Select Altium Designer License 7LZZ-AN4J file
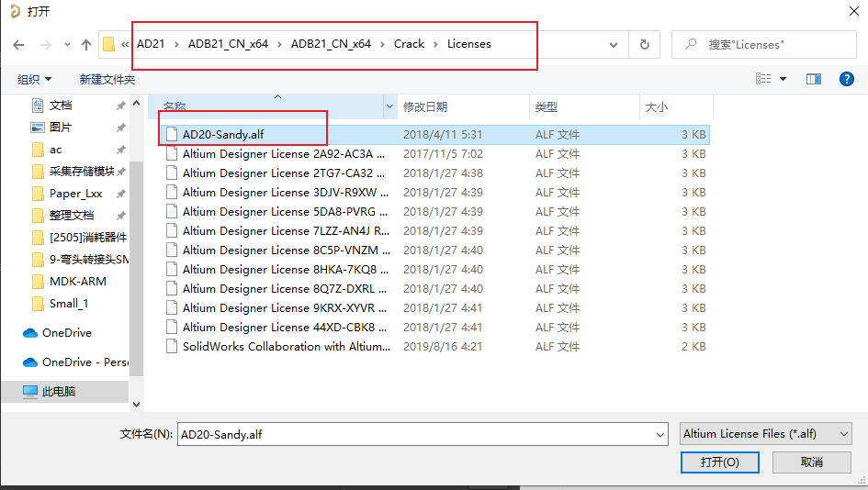 (x=287, y=231)
